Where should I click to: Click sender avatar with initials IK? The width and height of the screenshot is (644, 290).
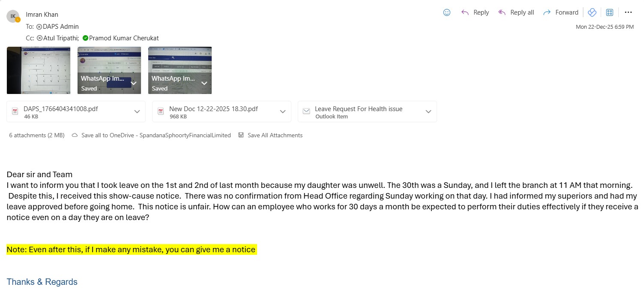tap(13, 16)
